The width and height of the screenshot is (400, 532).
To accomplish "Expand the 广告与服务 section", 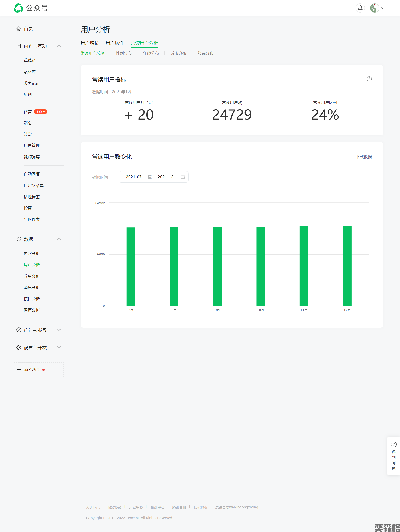I will point(59,330).
